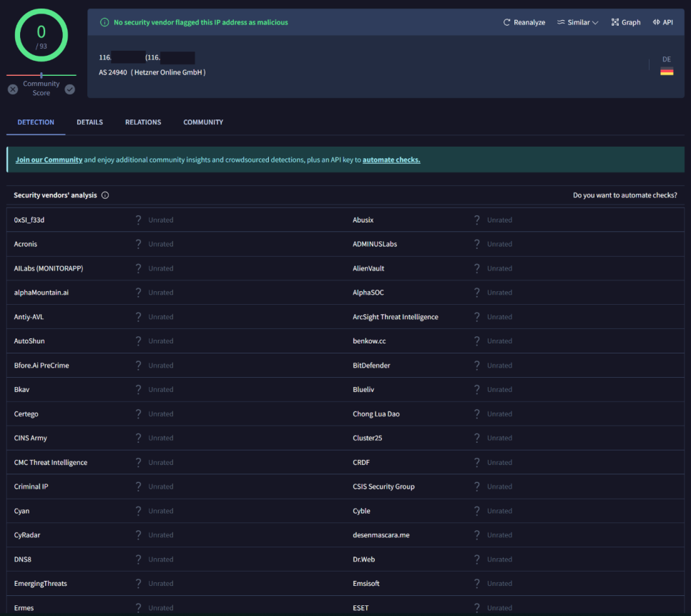Open the API option

(663, 22)
